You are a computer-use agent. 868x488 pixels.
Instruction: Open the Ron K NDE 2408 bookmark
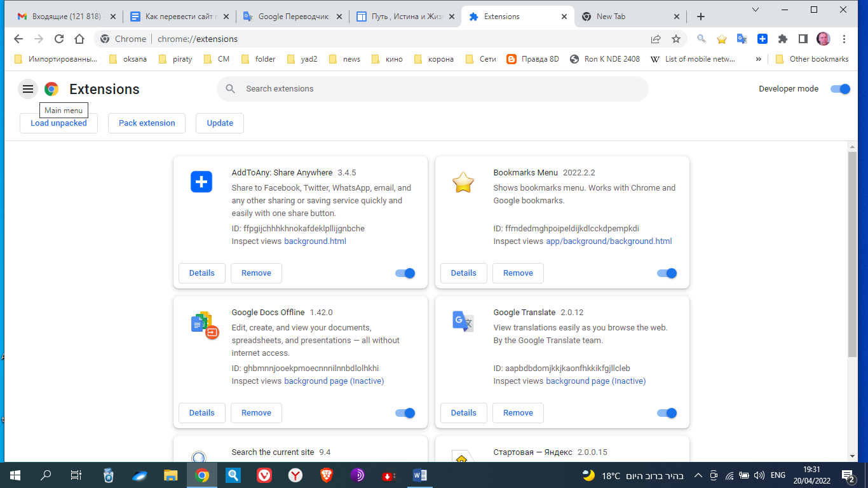coord(604,59)
